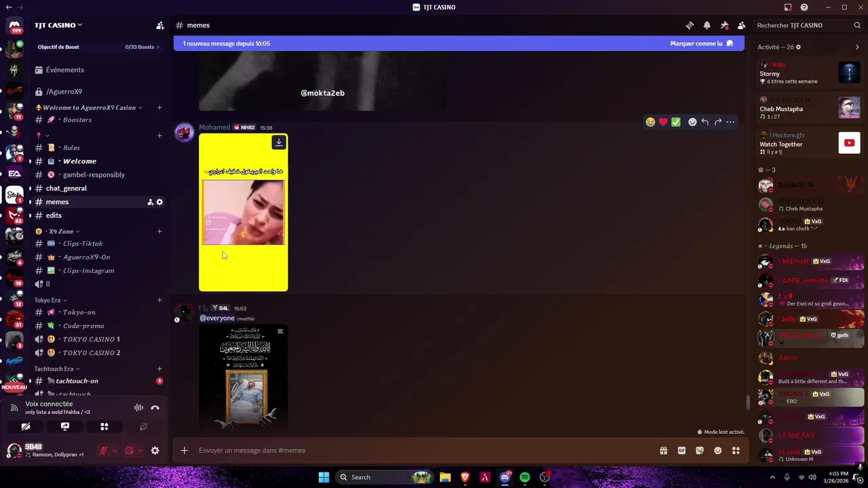This screenshot has width=868, height=488.
Task: Open Spotify in the taskbar
Action: click(525, 477)
